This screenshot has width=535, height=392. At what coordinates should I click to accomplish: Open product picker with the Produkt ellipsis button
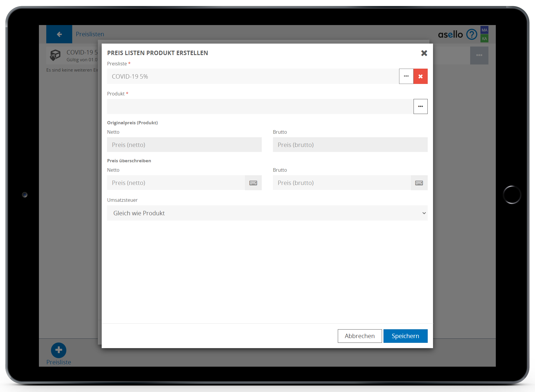coord(420,106)
